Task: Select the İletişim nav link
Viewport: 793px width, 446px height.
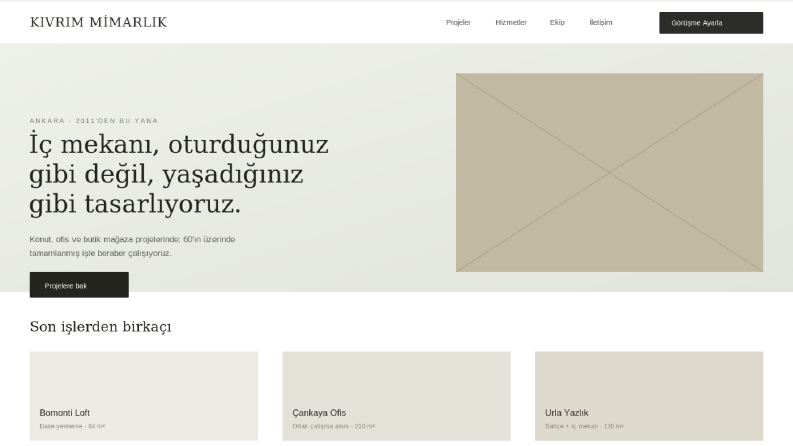Action: pos(601,22)
